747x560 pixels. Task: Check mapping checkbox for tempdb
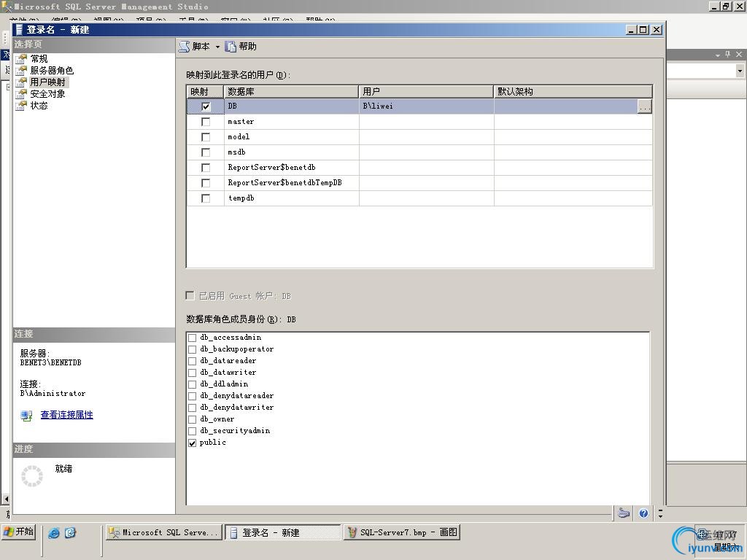[x=206, y=198]
